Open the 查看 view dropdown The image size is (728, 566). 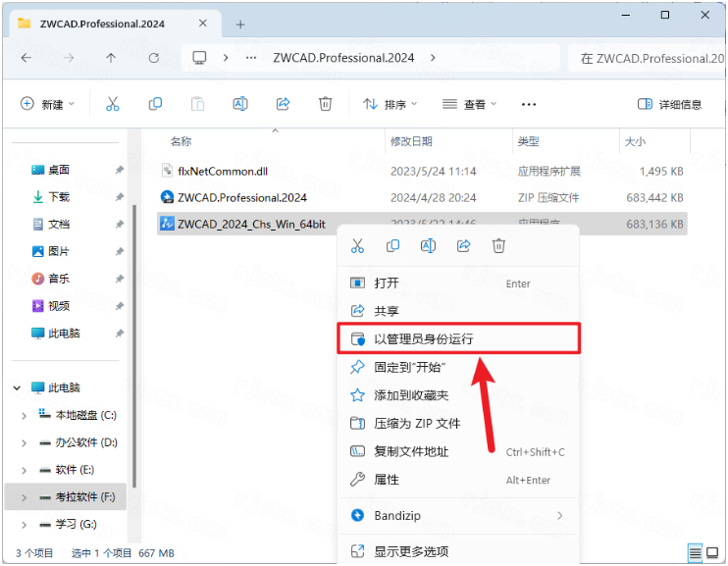point(469,104)
